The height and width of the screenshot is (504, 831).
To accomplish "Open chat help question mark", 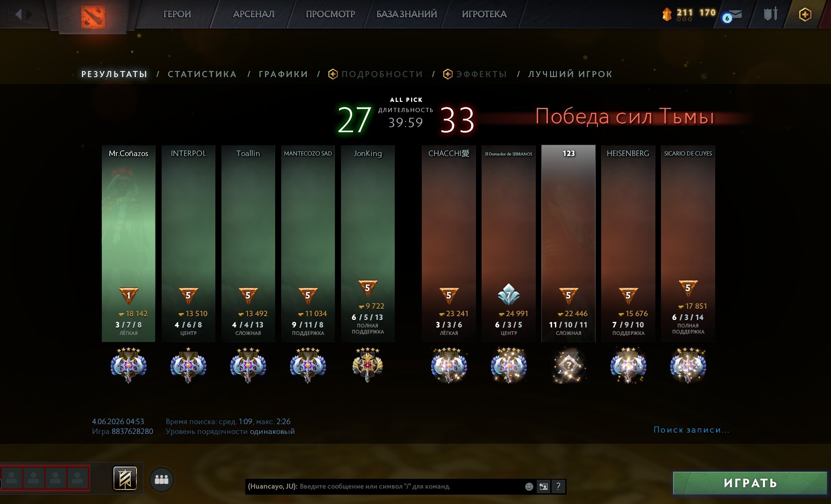I will pos(558,486).
